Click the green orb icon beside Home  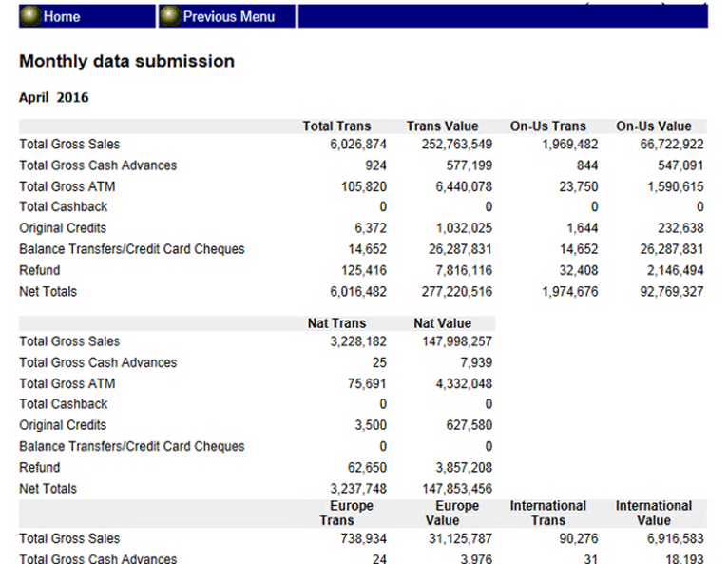[x=30, y=16]
